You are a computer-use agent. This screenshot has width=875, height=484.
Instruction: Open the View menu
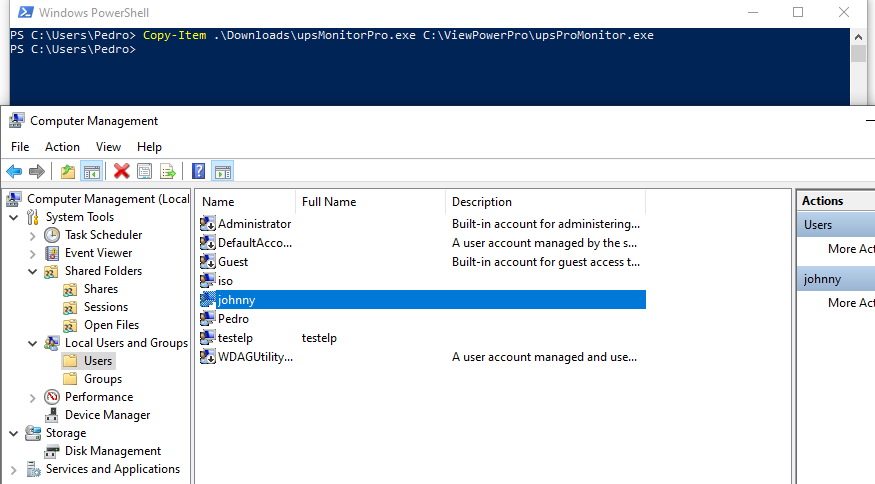coord(108,147)
